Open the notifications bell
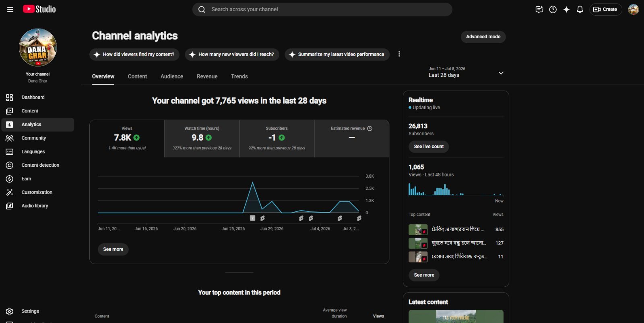Viewport: 644px width, 323px height. (580, 9)
